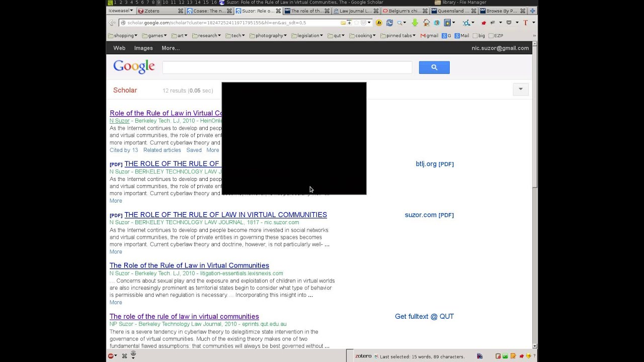Click the Pocket icon in the toolbar
This screenshot has height=362, width=644.
click(509, 23)
